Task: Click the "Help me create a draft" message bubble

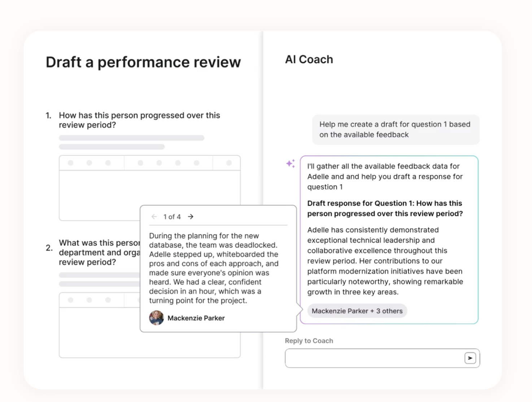Action: [x=396, y=130]
